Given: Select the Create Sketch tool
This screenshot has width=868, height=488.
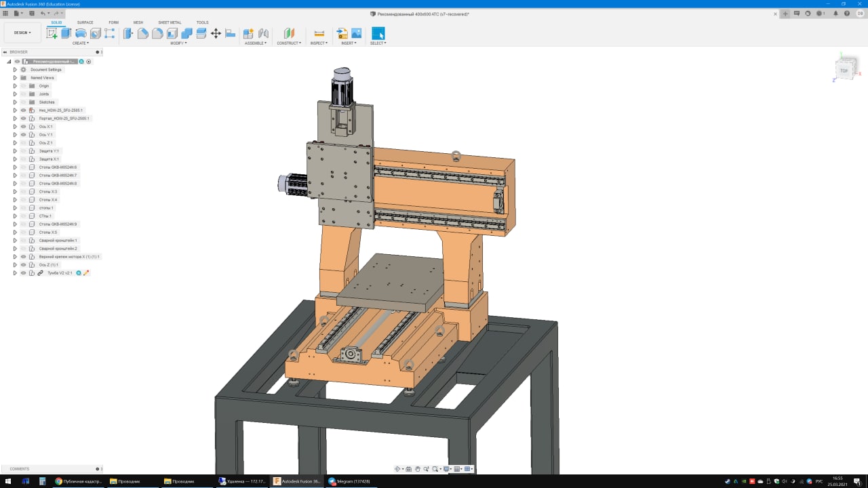Looking at the screenshot, I should [52, 33].
